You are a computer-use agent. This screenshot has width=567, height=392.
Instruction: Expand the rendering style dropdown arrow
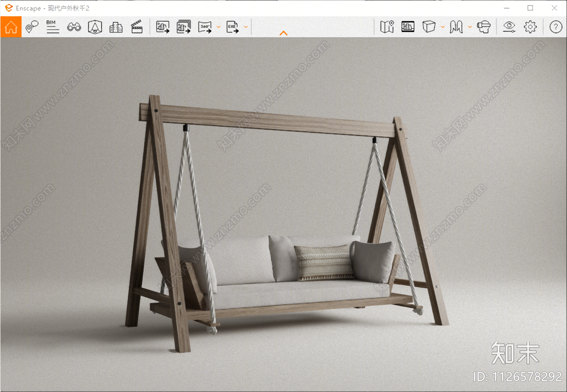[443, 27]
